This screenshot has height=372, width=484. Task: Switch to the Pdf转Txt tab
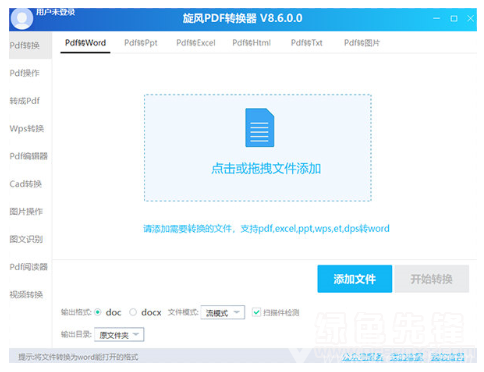point(307,43)
